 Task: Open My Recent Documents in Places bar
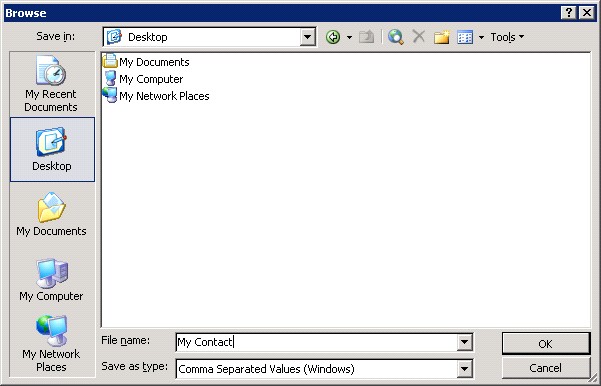pos(51,84)
